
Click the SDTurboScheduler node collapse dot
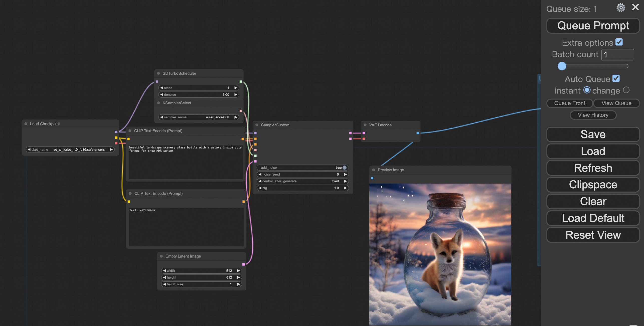point(158,73)
